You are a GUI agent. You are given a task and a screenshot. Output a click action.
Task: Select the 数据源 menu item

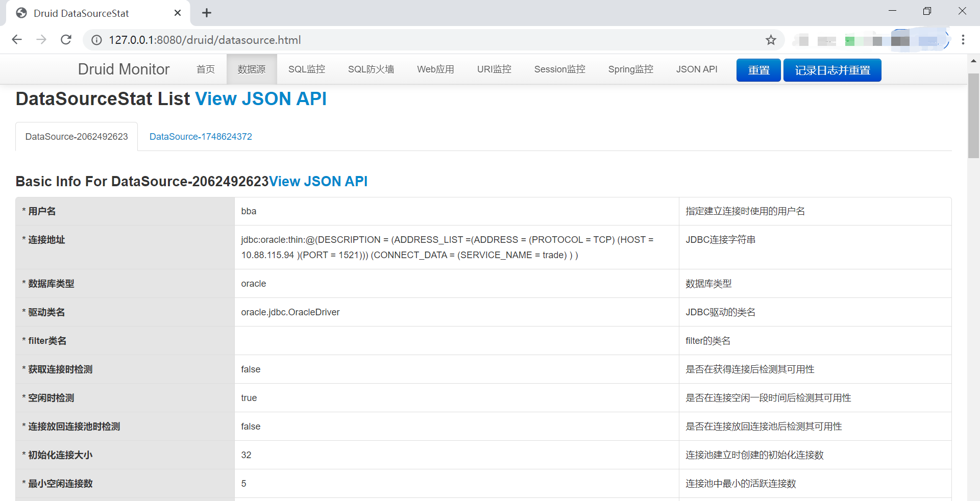coord(252,69)
